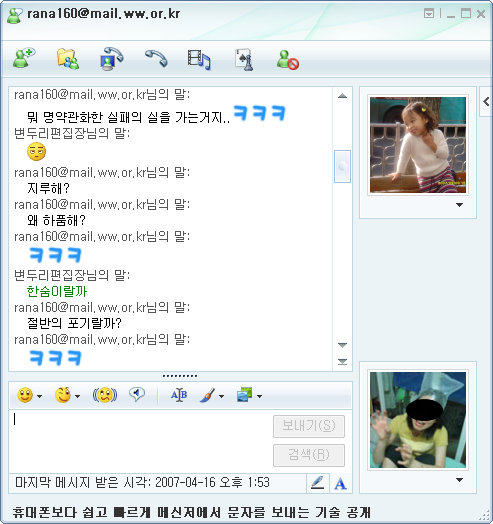The image size is (493, 524).
Task: Click the conversation scrollbar thumb
Action: 342,166
